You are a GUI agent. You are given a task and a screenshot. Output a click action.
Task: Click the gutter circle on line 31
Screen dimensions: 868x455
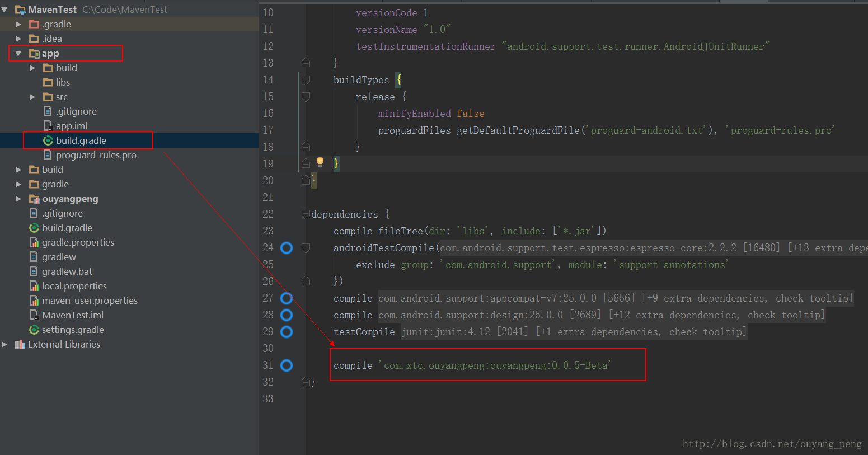point(287,365)
